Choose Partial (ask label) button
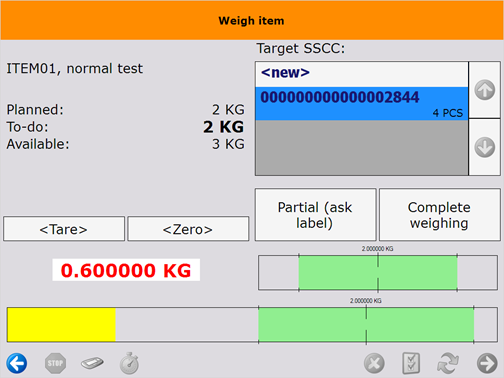The image size is (504, 378). click(315, 215)
